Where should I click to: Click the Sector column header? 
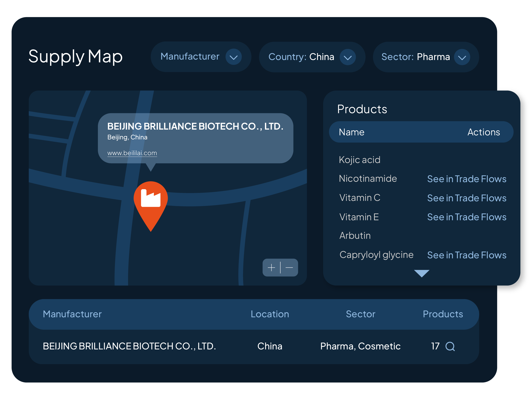coord(360,314)
